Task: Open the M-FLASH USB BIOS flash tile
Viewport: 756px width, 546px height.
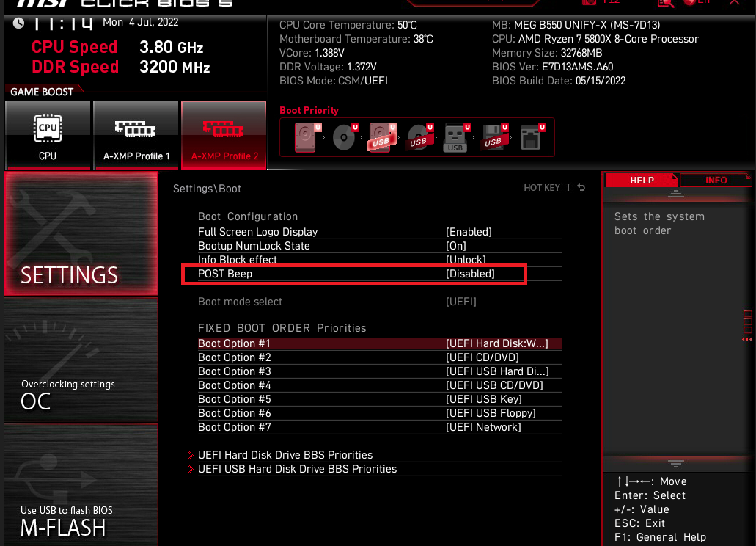Action: pos(81,485)
